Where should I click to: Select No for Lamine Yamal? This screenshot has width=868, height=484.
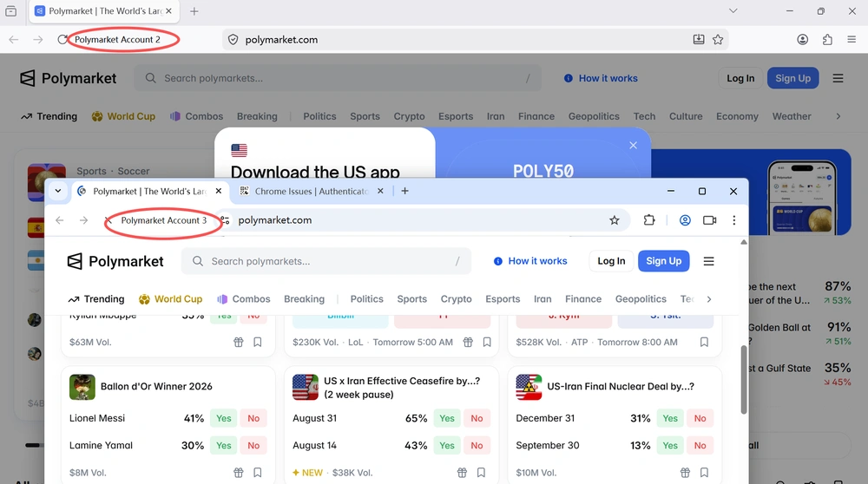point(253,445)
